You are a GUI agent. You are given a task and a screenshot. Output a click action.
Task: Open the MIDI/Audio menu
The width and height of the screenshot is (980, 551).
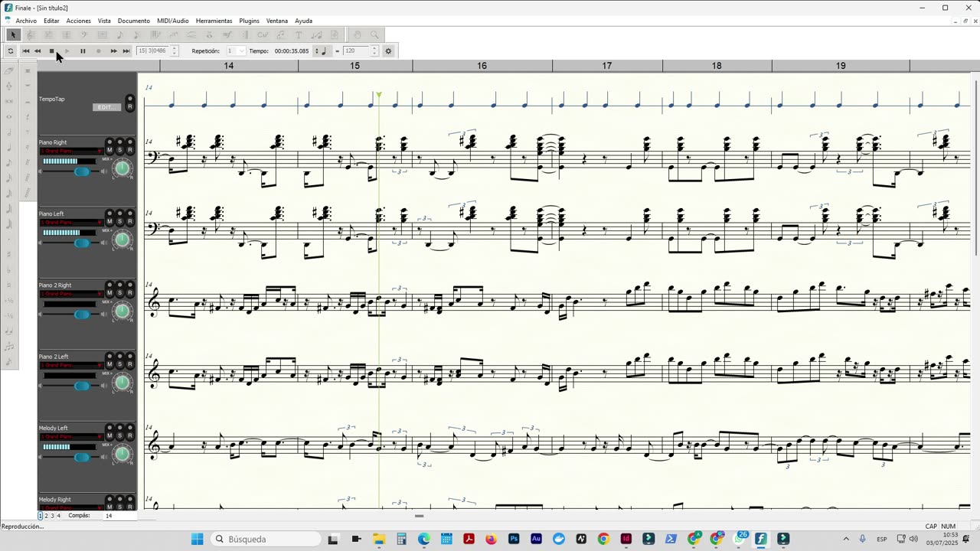click(172, 21)
